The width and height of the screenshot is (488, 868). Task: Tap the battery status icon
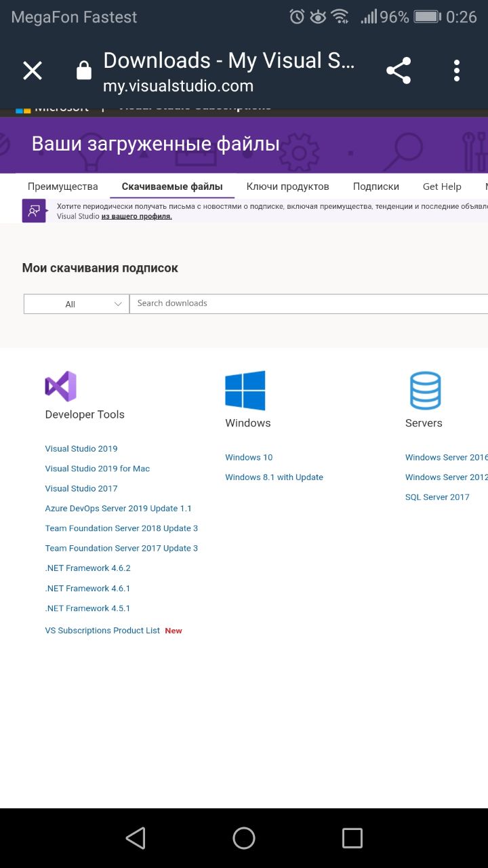click(x=428, y=17)
